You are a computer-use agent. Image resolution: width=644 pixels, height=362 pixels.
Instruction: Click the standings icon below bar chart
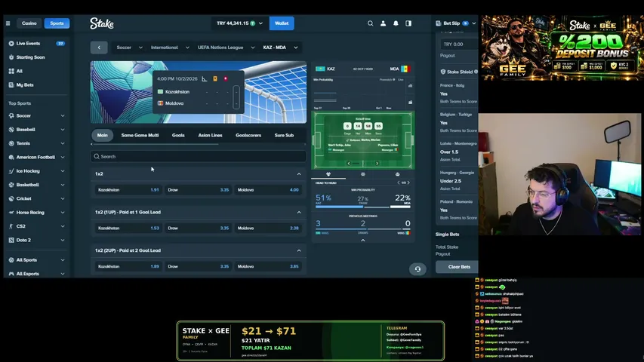410,103
